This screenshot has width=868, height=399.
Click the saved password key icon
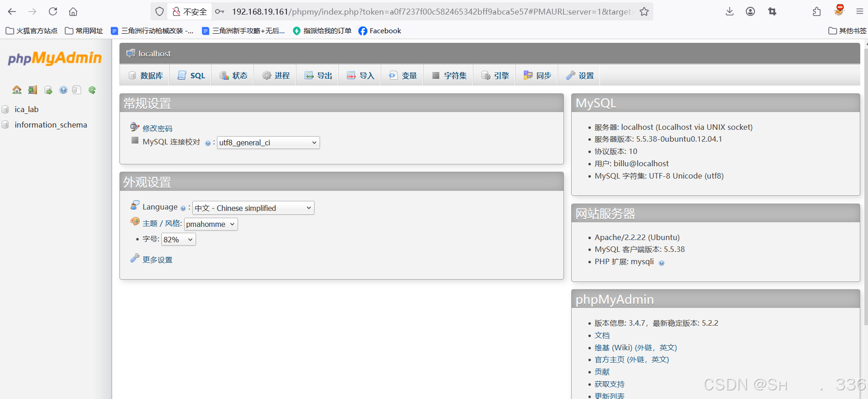[220, 11]
